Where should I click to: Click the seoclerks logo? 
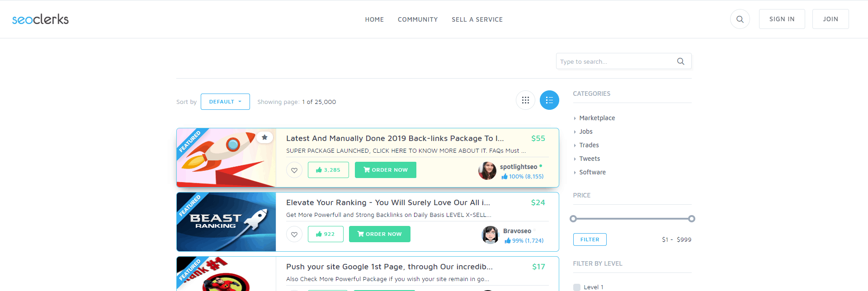40,19
